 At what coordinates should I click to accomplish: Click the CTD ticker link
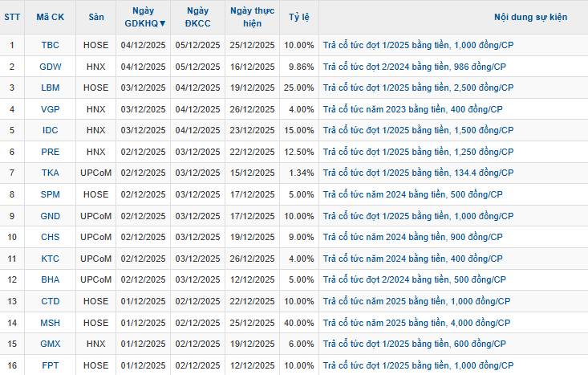click(x=50, y=301)
